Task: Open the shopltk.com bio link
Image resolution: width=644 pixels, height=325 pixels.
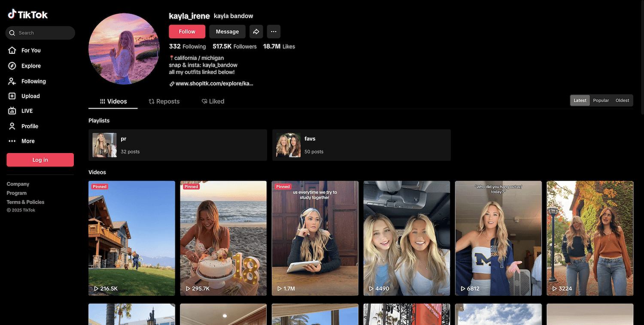Action: pos(214,84)
